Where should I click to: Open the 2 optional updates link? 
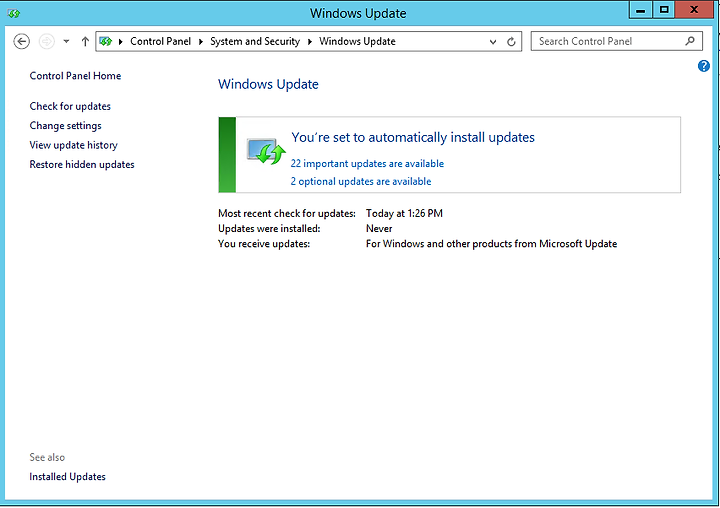[361, 181]
